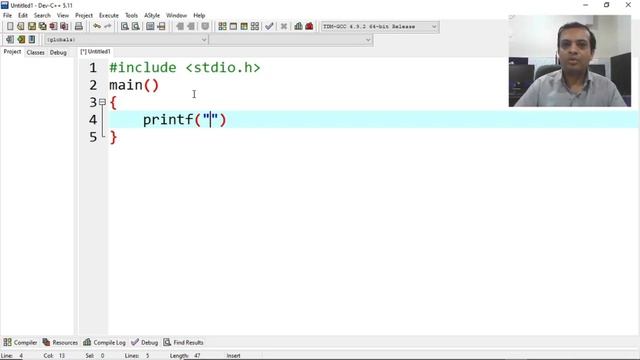Click the Close All toolbar icon

(x=64, y=27)
